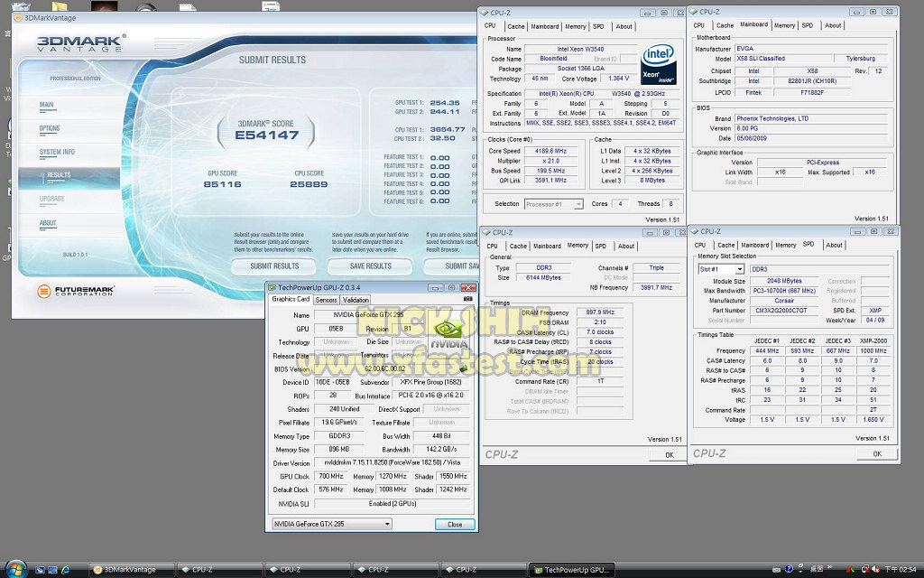This screenshot has width=924, height=578.
Task: Open the Slot #1 memory slot dropdown
Action: [721, 269]
